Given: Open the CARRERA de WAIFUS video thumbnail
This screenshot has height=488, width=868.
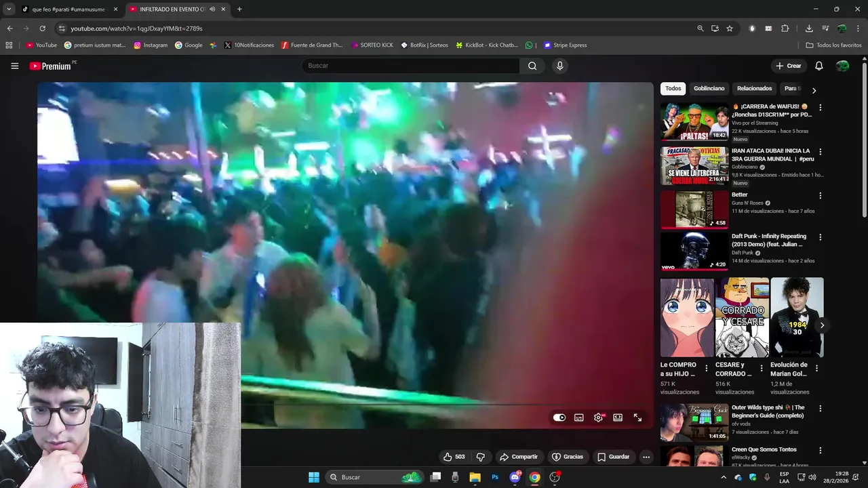Looking at the screenshot, I should point(694,121).
